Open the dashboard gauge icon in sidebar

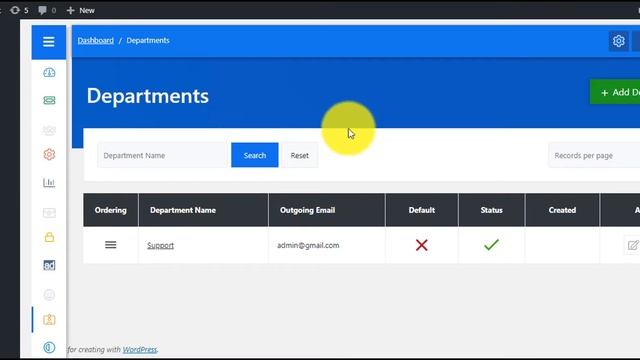pos(49,73)
